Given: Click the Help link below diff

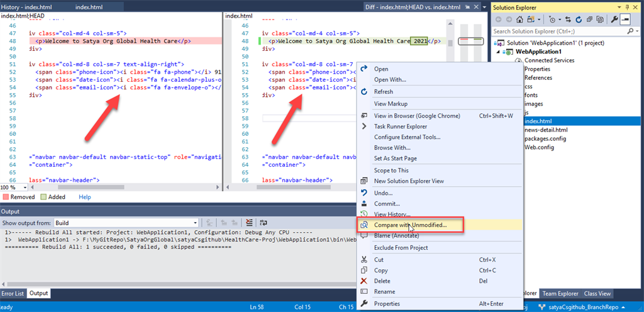Looking at the screenshot, I should [84, 197].
